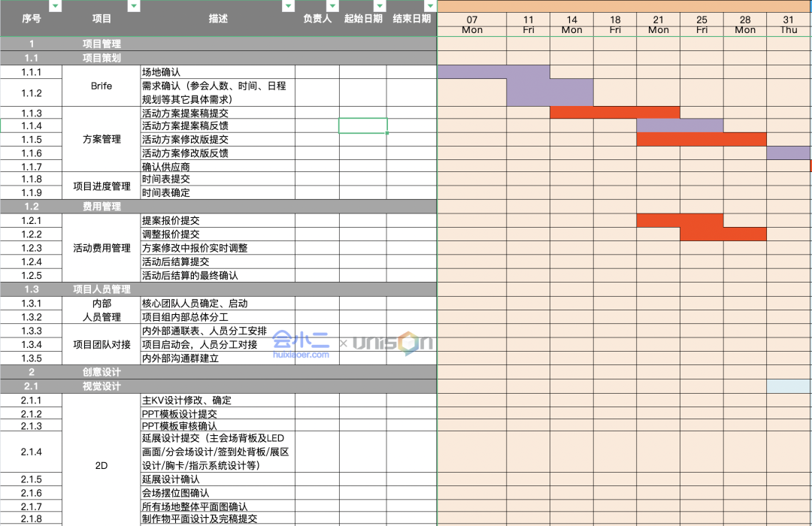
Task: Expand the 起始日期 column filter arrow
Action: pyautogui.click(x=380, y=6)
